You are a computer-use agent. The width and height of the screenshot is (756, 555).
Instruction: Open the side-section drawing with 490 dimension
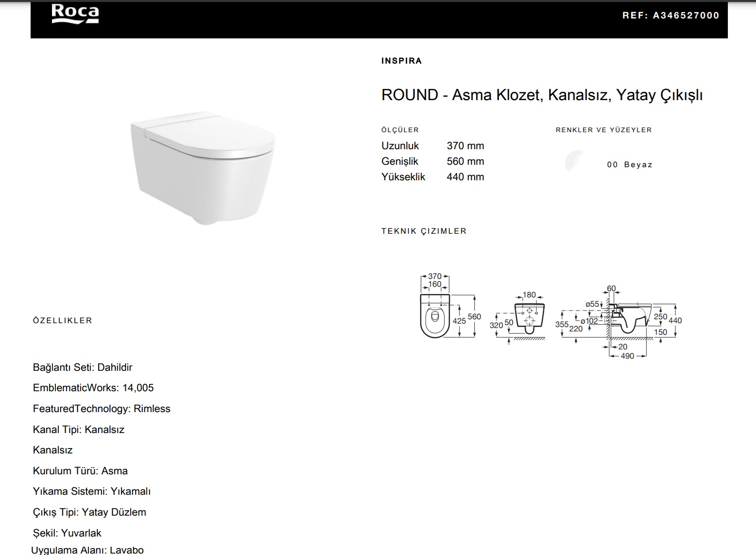coord(619,322)
